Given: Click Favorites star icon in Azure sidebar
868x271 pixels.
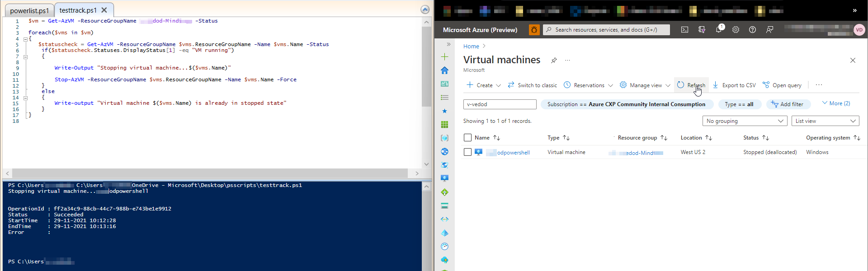Looking at the screenshot, I should [444, 111].
